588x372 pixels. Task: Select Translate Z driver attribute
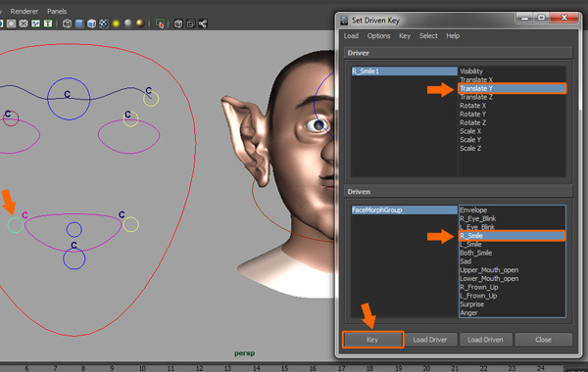pyautogui.click(x=476, y=97)
